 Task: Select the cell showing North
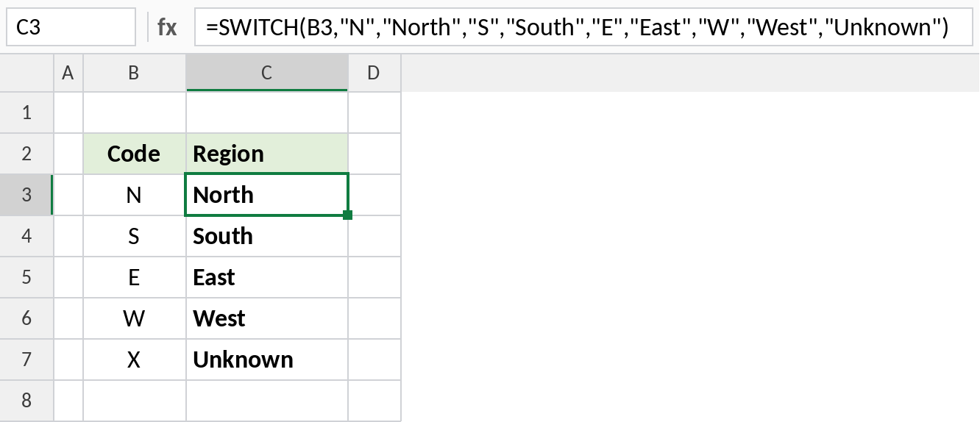click(266, 195)
